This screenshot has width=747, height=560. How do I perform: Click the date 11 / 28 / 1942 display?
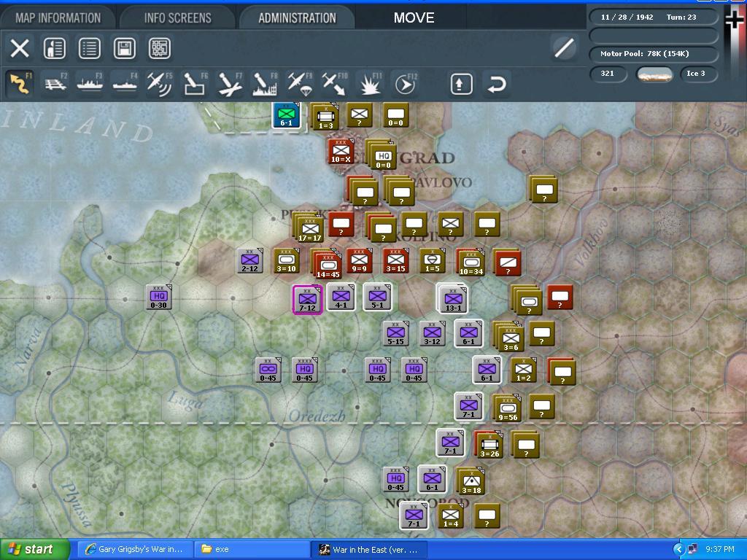click(x=627, y=17)
